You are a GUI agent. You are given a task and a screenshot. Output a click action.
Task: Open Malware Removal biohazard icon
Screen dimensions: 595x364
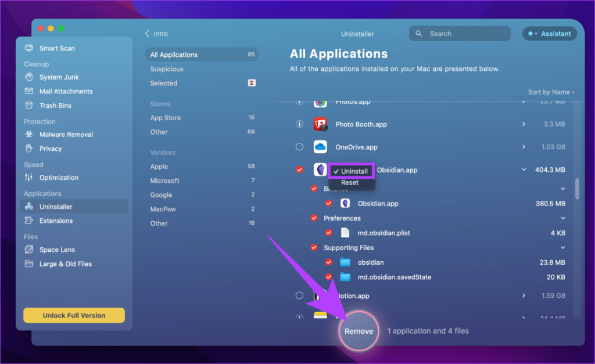coord(29,134)
